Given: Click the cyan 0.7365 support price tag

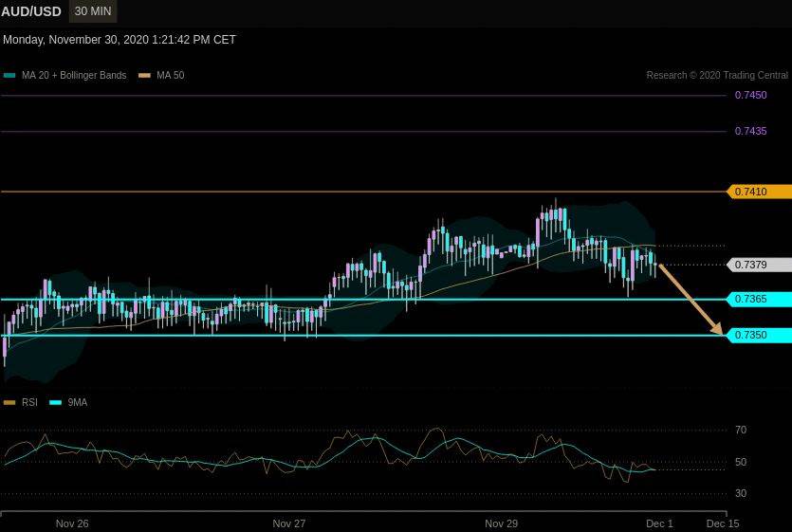Looking at the screenshot, I should pyautogui.click(x=759, y=299).
